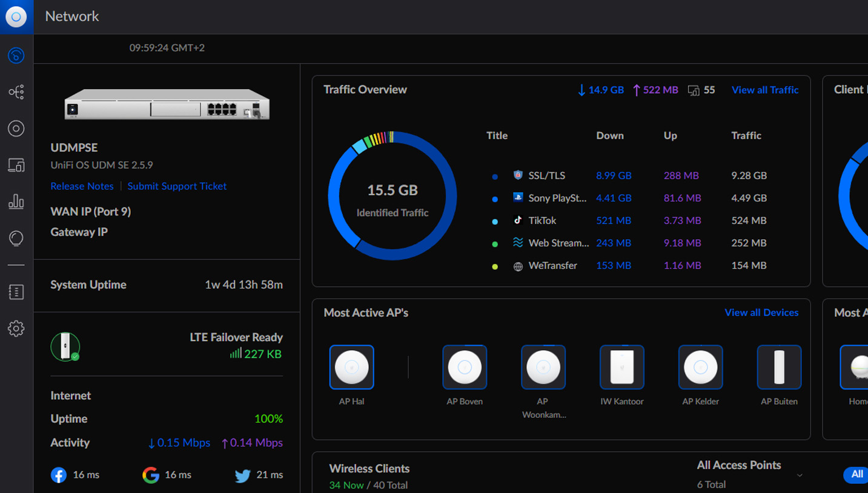Select the AP Woonkam... access point icon
This screenshot has width=868, height=493.
tap(543, 367)
